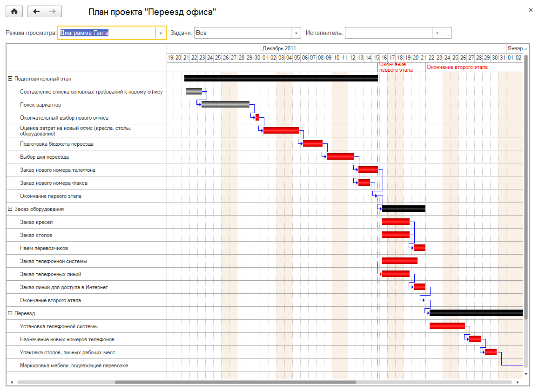Select the Поиск вариантов task row
This screenshot has width=539, height=392.
click(40, 105)
